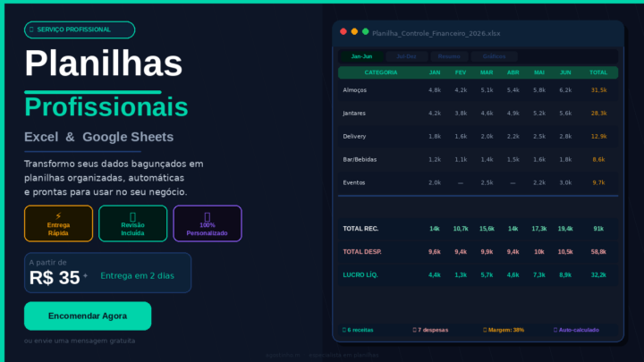
Task: Click the CATEGORIA column header
Action: (381, 72)
